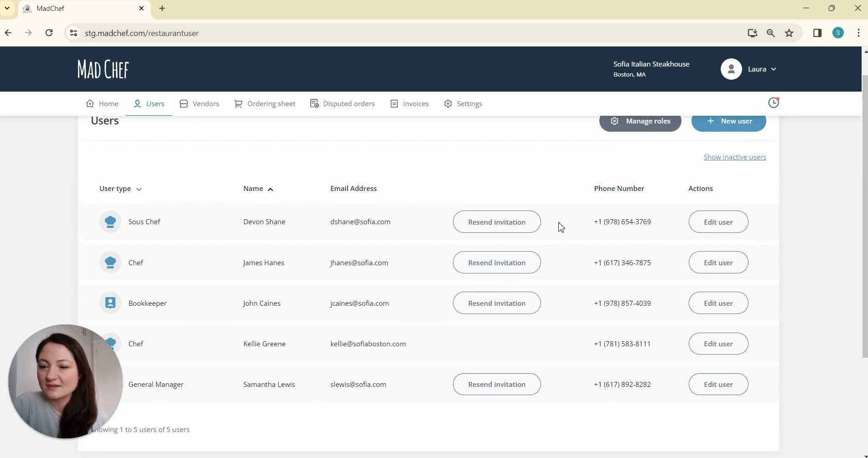The height and width of the screenshot is (458, 868).
Task: Click the name Kellie Greene
Action: [x=265, y=344]
